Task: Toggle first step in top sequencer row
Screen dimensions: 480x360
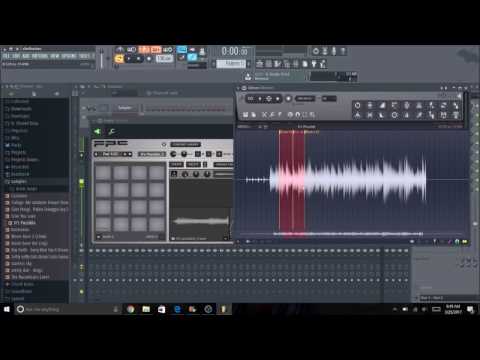Action: tap(91, 251)
